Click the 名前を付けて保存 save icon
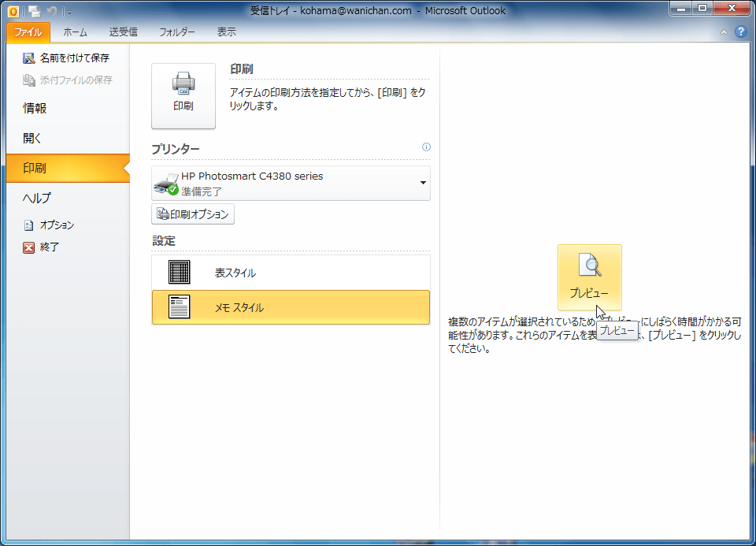756x546 pixels. [x=29, y=58]
